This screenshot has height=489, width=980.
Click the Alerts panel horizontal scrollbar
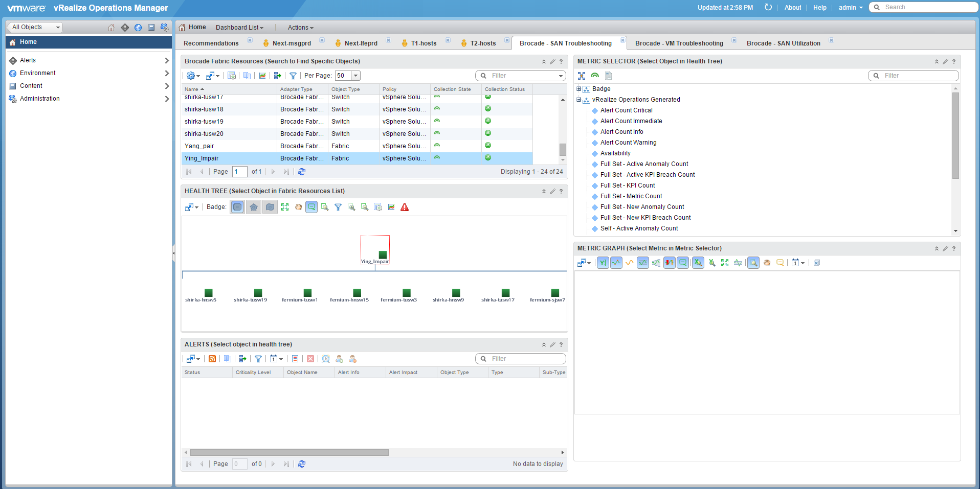click(289, 452)
